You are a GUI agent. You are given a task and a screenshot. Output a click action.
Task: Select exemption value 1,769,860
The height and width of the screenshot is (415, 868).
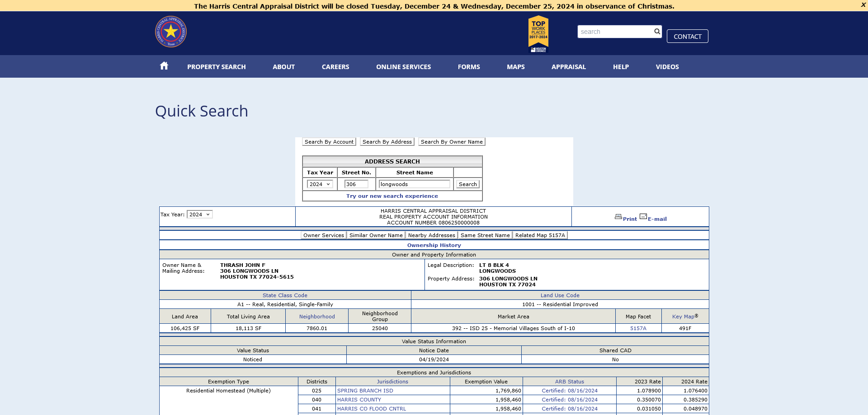pyautogui.click(x=508, y=391)
